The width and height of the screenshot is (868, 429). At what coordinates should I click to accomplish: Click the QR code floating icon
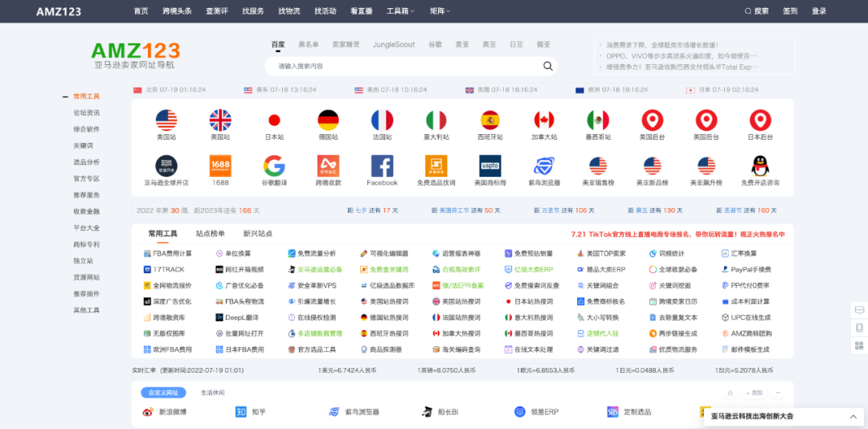pos(859,345)
